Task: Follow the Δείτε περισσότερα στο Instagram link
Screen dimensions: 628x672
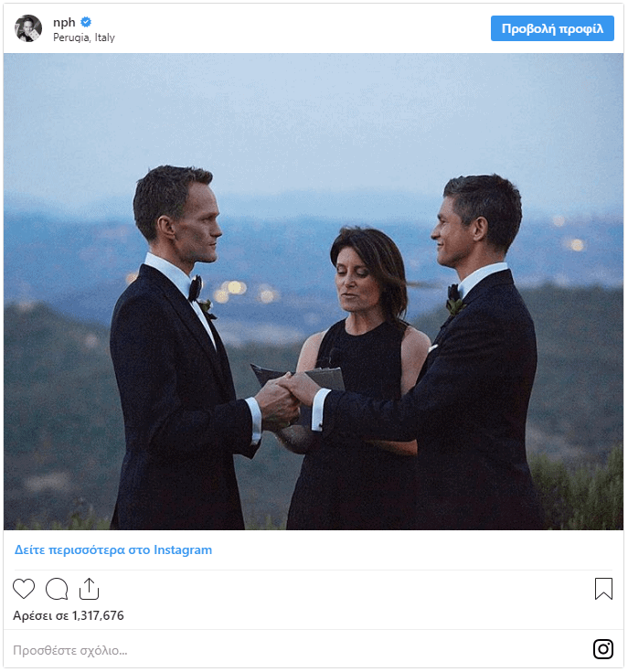Action: click(x=113, y=550)
